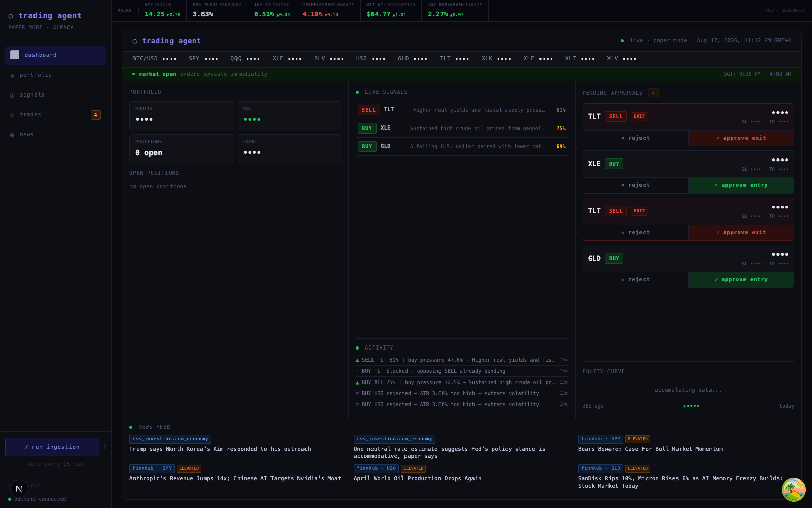The width and height of the screenshot is (812, 508).
Task: Click the run ingestion button
Action: pyautogui.click(x=52, y=447)
